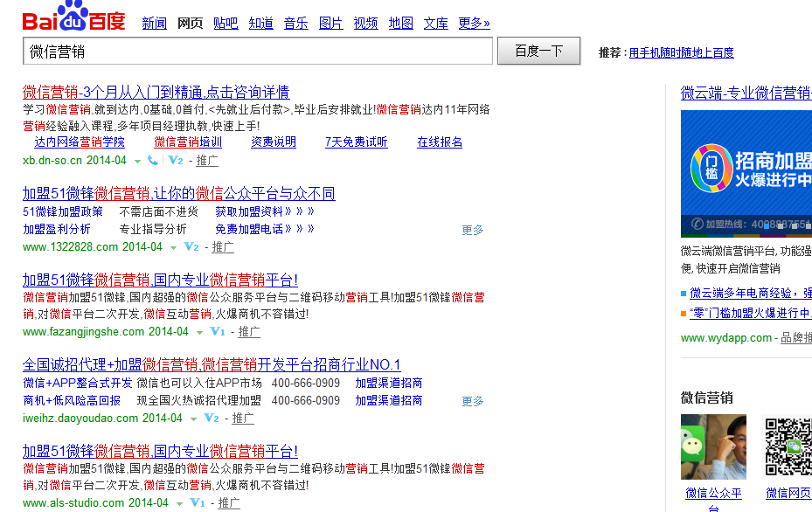Click the www.1322828.com URL text
Screen dimensions: 812x512
tap(71, 247)
